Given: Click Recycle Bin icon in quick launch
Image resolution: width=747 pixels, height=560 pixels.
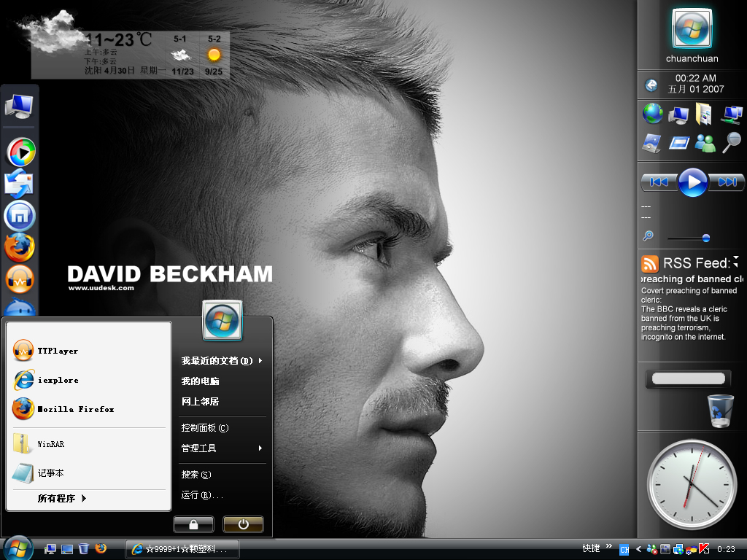Looking at the screenshot, I should [83, 549].
